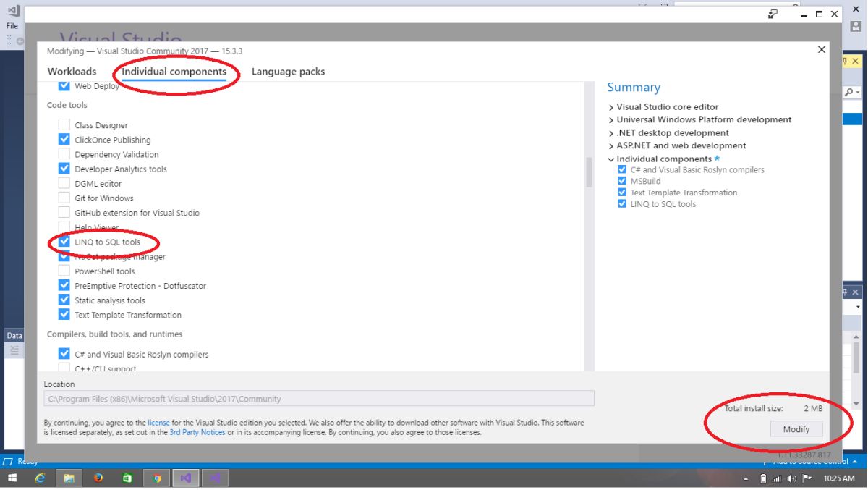Toggle the LINQ to SQL tools checkbox
The width and height of the screenshot is (868, 490).
pos(64,242)
